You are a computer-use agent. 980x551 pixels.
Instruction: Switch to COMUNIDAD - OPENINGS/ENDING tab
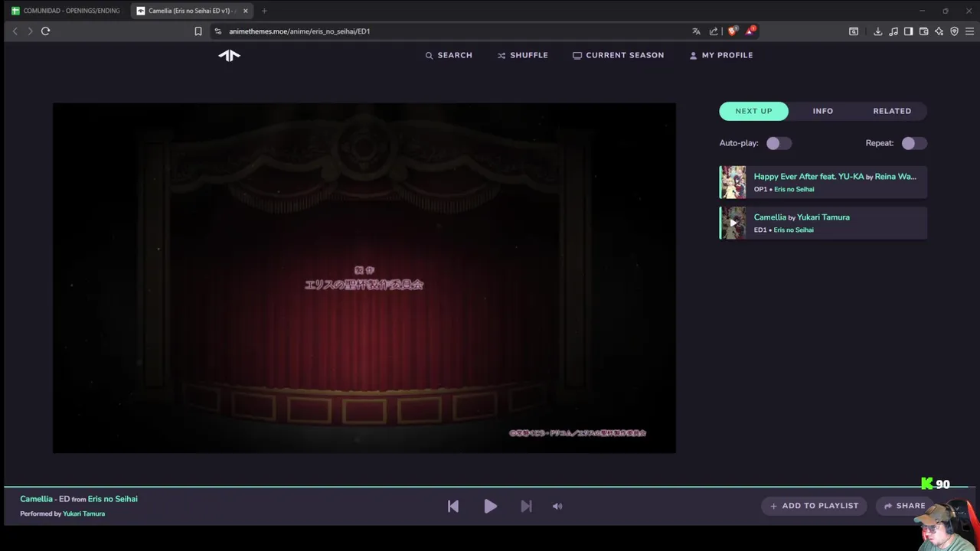66,11
